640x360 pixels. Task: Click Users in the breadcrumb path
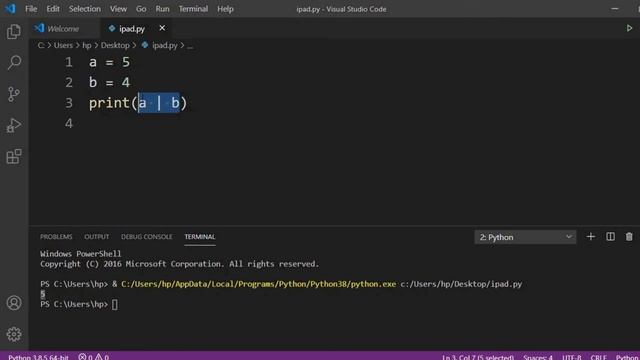(63, 45)
